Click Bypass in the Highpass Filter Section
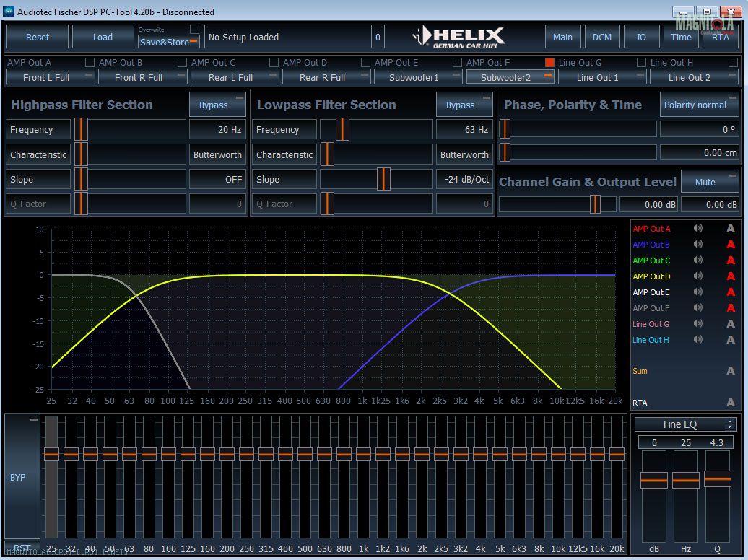Screen dimensions: 748x560 click(x=217, y=105)
